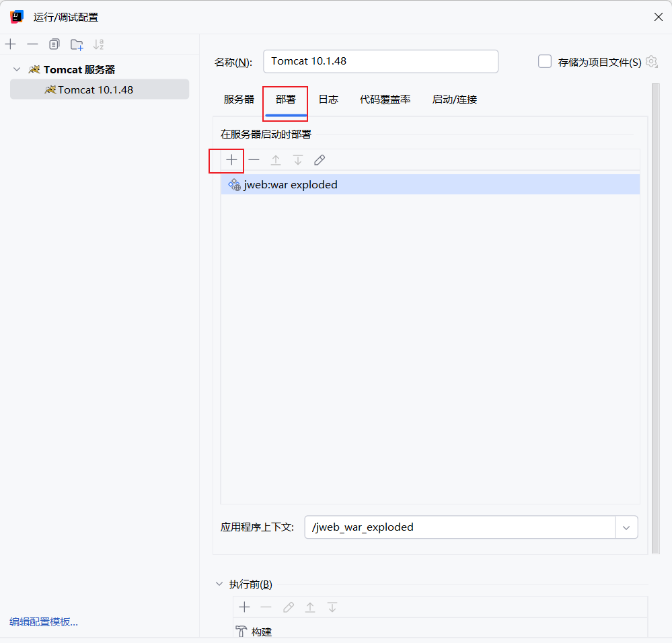Open project file storage settings gear

[651, 61]
